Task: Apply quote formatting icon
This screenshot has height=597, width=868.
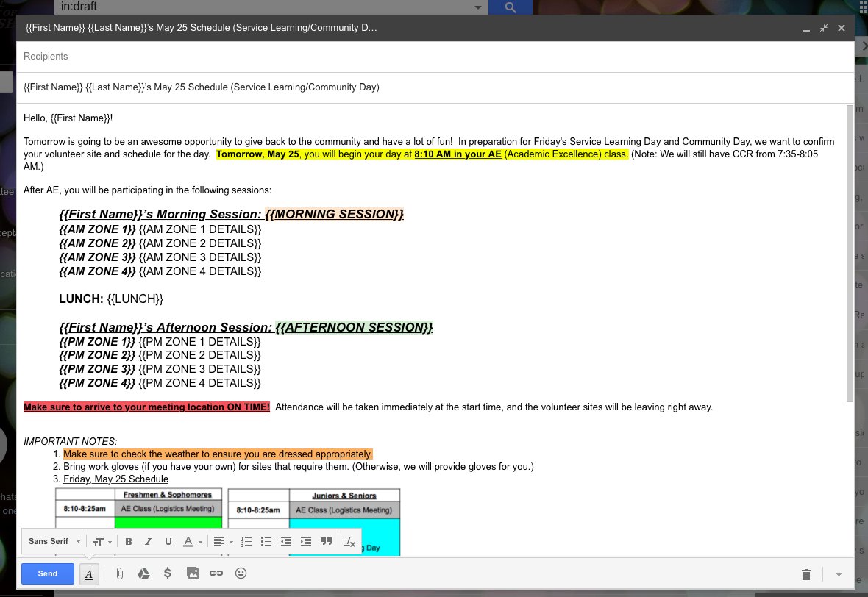Action: pos(327,542)
